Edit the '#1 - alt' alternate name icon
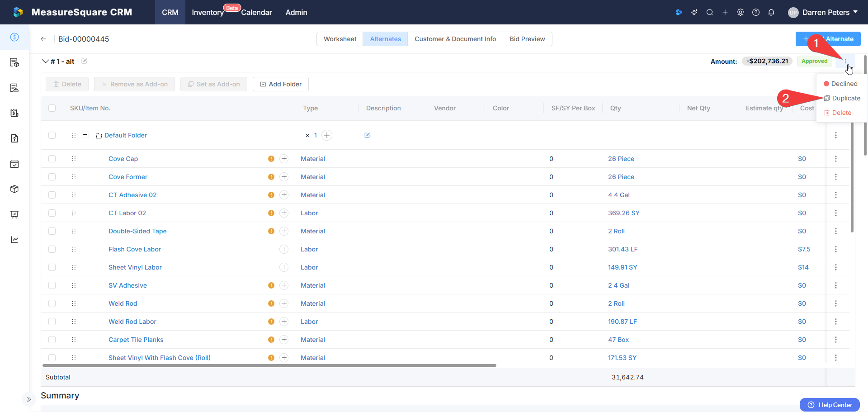Image resolution: width=868 pixels, height=412 pixels. click(84, 61)
